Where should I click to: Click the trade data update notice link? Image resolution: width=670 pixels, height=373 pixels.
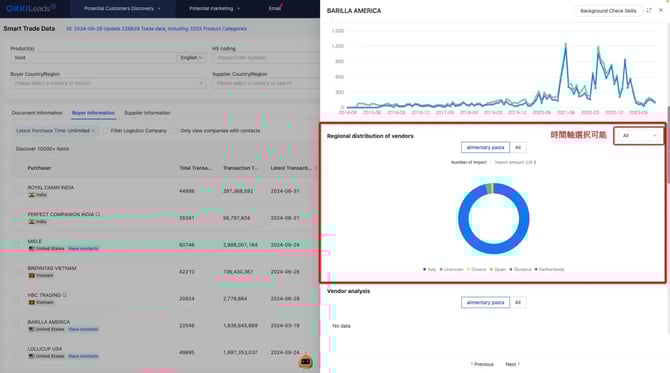pos(156,29)
